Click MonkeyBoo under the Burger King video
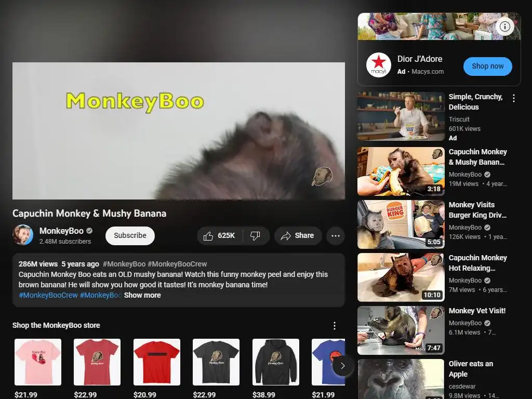The height and width of the screenshot is (399, 532). (465, 228)
